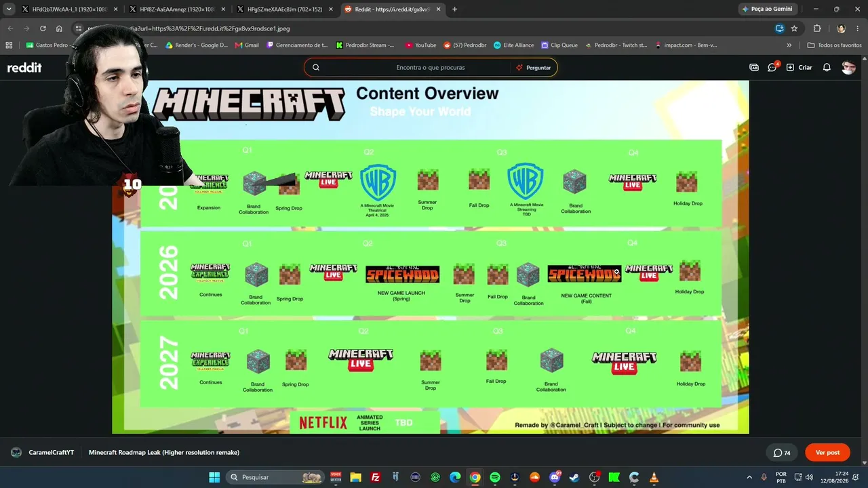Screen dimensions: 868x488
Task: Open the (57) Pedrodbr bookmark
Action: 465,45
